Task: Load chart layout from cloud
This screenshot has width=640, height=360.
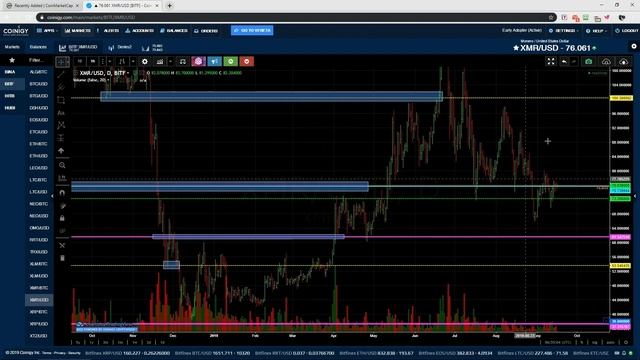Action: [606, 62]
